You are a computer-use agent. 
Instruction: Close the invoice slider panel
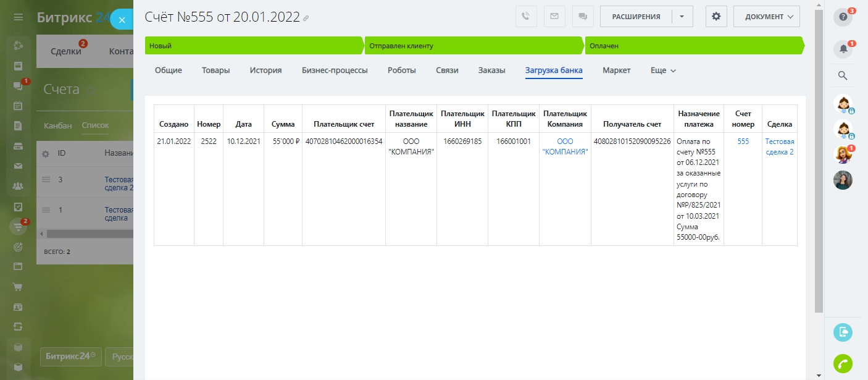click(x=122, y=20)
